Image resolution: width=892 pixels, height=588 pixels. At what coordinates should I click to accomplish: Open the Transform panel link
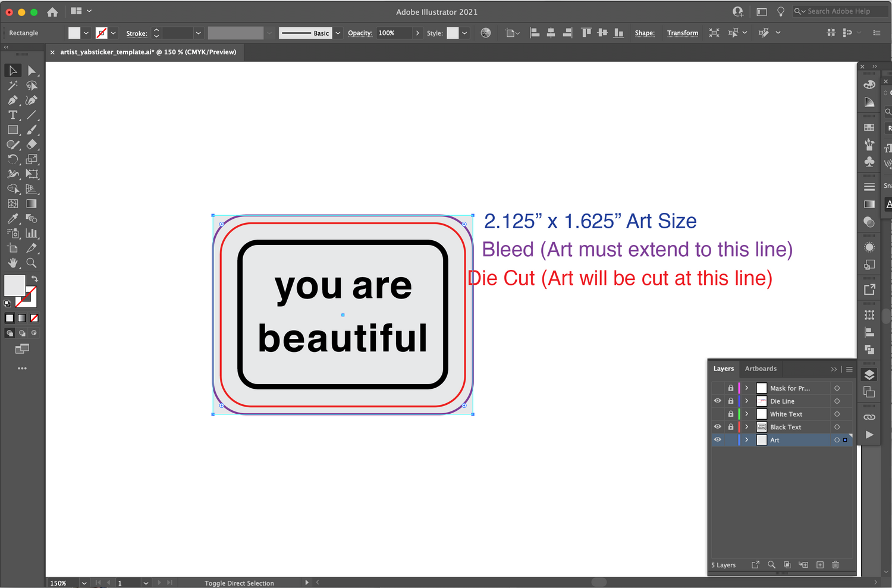click(682, 33)
